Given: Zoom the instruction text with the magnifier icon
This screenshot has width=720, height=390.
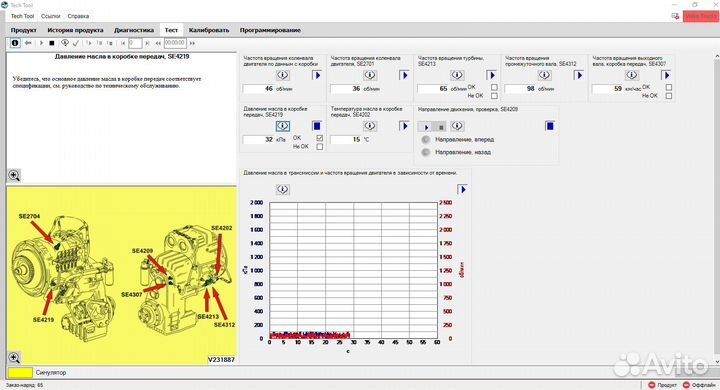Looking at the screenshot, I should coord(14,175).
